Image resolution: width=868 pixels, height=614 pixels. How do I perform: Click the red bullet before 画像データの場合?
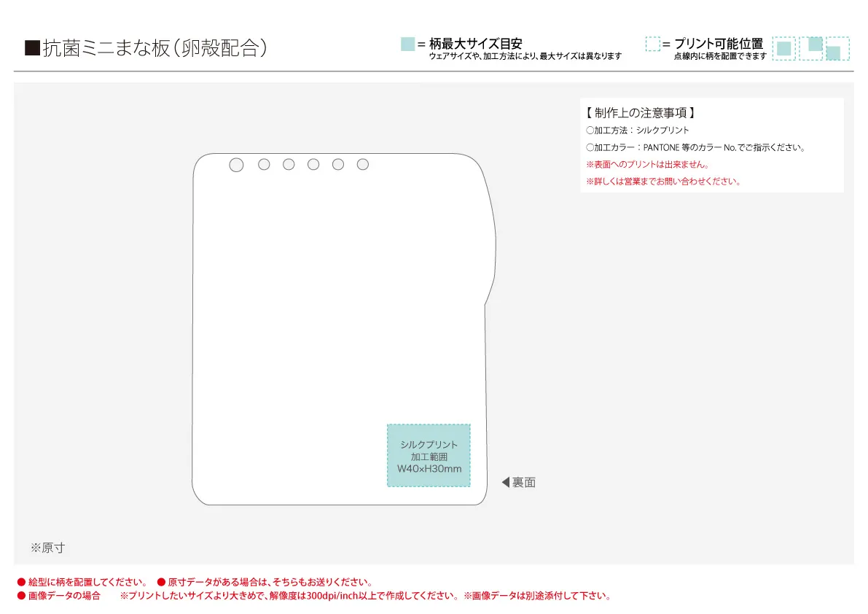22,596
